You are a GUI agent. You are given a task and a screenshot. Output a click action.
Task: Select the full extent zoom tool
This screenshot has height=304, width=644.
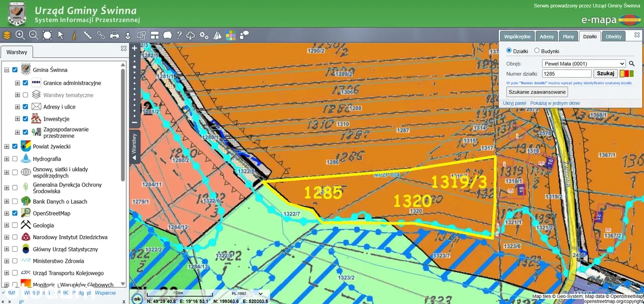(x=47, y=35)
